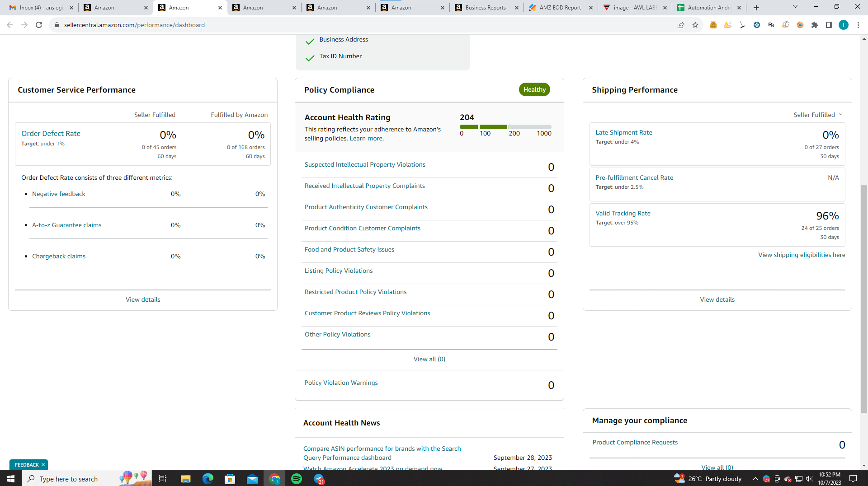Image resolution: width=868 pixels, height=486 pixels.
Task: Switch to the AMZ EOD Report tab
Action: (561, 8)
